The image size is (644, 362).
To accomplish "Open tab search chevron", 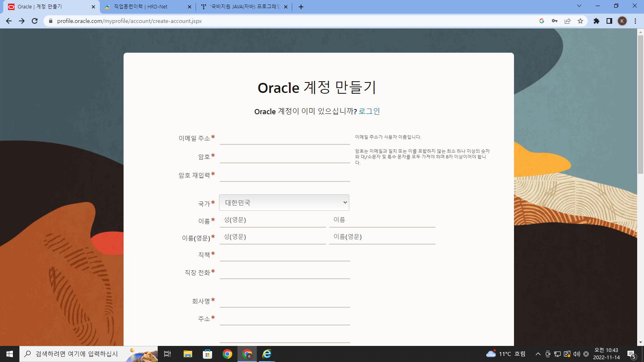I will (x=579, y=6).
